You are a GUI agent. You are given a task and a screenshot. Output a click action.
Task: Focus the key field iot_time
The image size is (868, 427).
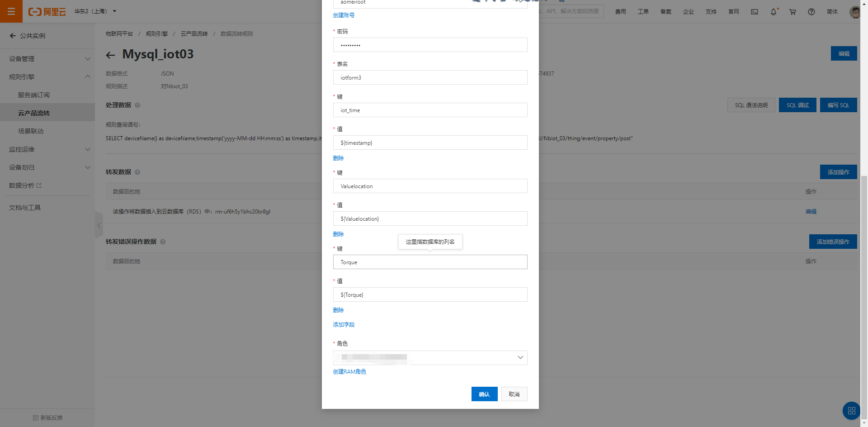430,110
